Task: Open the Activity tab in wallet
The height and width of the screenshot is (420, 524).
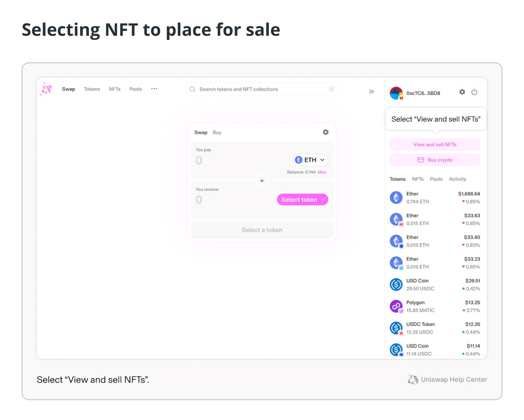Action: pos(458,179)
